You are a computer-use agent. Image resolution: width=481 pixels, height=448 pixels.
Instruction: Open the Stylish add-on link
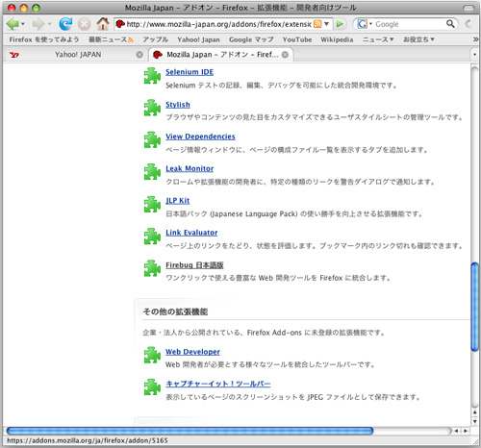tap(178, 105)
